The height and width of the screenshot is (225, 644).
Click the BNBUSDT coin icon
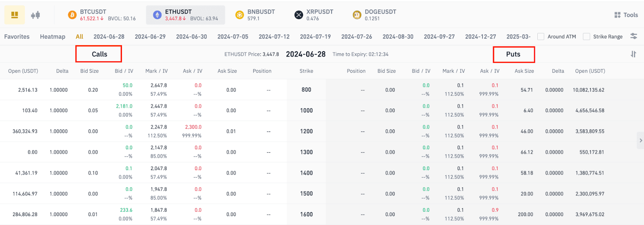pyautogui.click(x=239, y=15)
